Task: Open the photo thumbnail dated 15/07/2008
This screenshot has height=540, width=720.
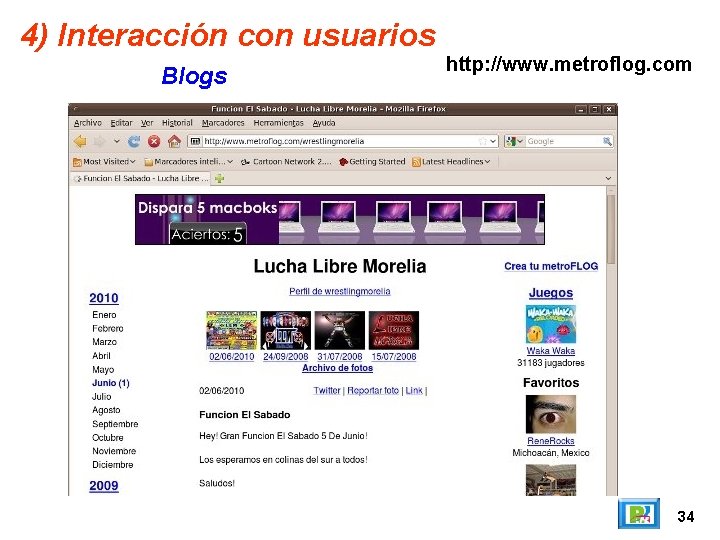Action: tap(394, 331)
